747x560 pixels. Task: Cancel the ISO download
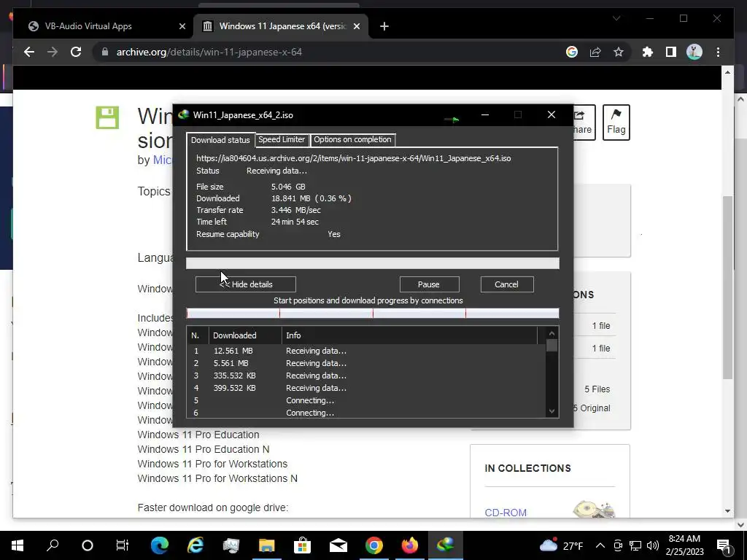tap(507, 284)
